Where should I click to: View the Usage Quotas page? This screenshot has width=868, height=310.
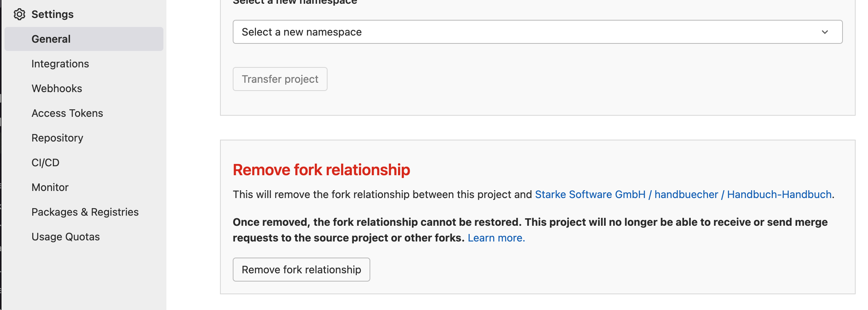point(65,237)
